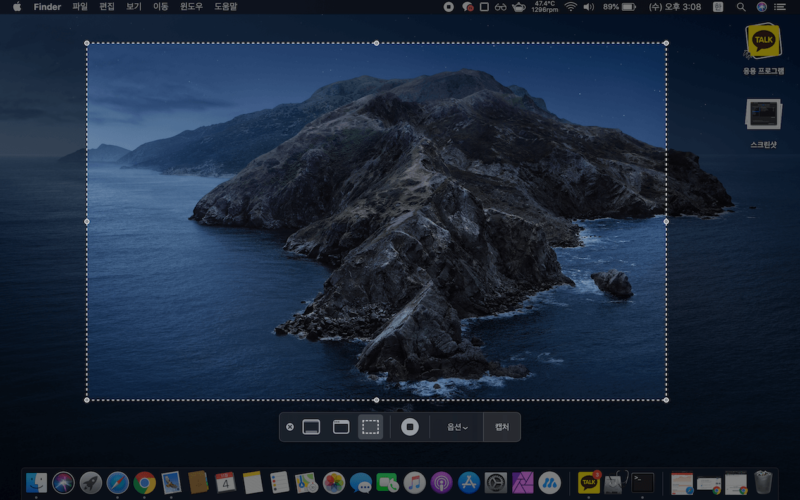Click the 89% battery indicator
Viewport: 800px width, 500px height.
tap(619, 7)
